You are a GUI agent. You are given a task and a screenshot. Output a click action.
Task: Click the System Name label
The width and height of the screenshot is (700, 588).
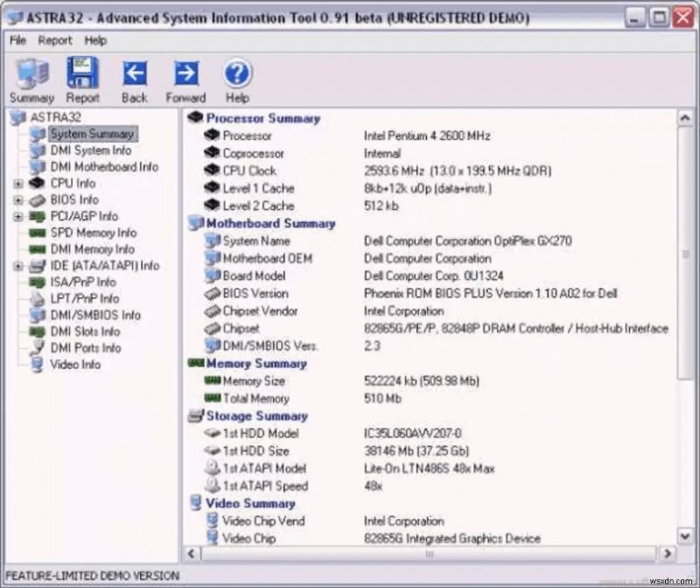click(x=256, y=241)
